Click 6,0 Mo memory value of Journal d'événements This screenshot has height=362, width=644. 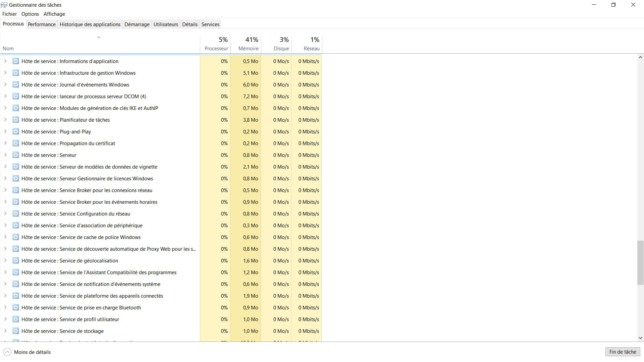coord(251,84)
